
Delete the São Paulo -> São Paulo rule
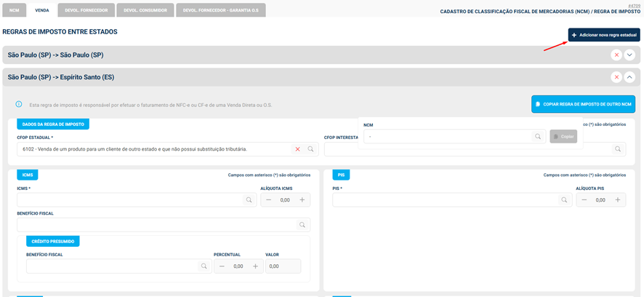pyautogui.click(x=616, y=55)
